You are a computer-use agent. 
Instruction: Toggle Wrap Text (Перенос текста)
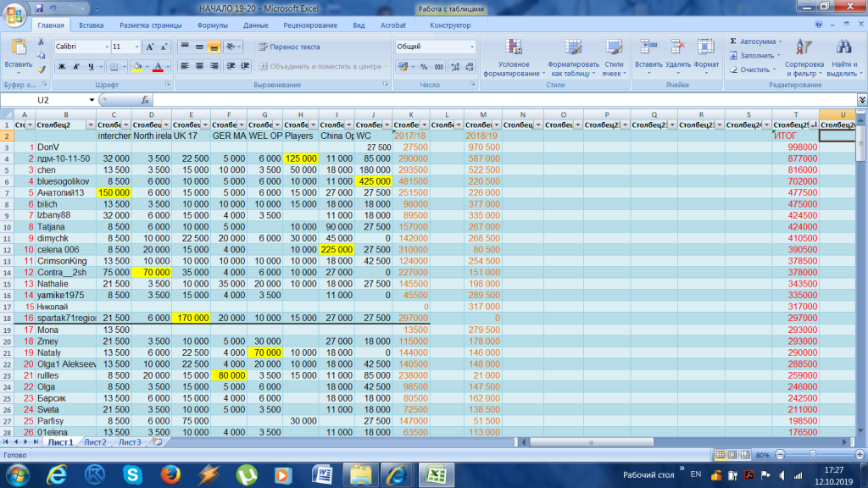(289, 47)
